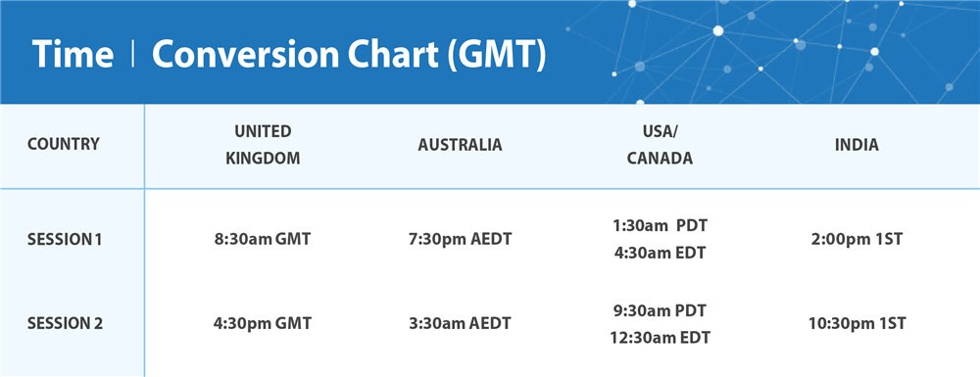Select the SESSION 2 row label
Image resolution: width=980 pixels, height=377 pixels.
point(65,324)
